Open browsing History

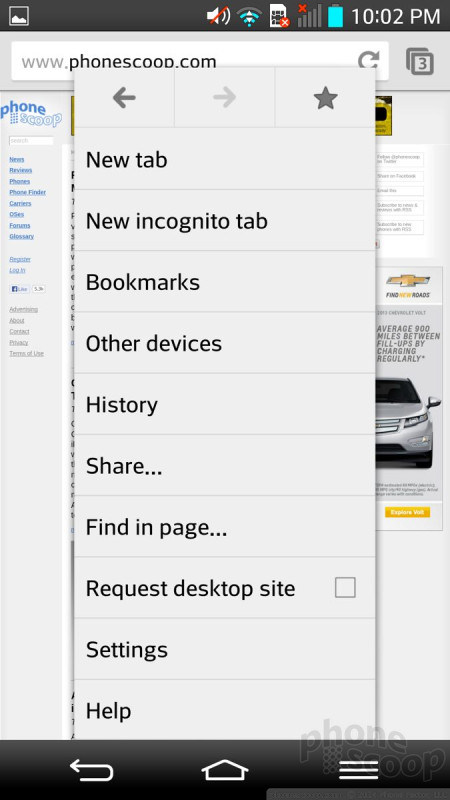tap(225, 404)
